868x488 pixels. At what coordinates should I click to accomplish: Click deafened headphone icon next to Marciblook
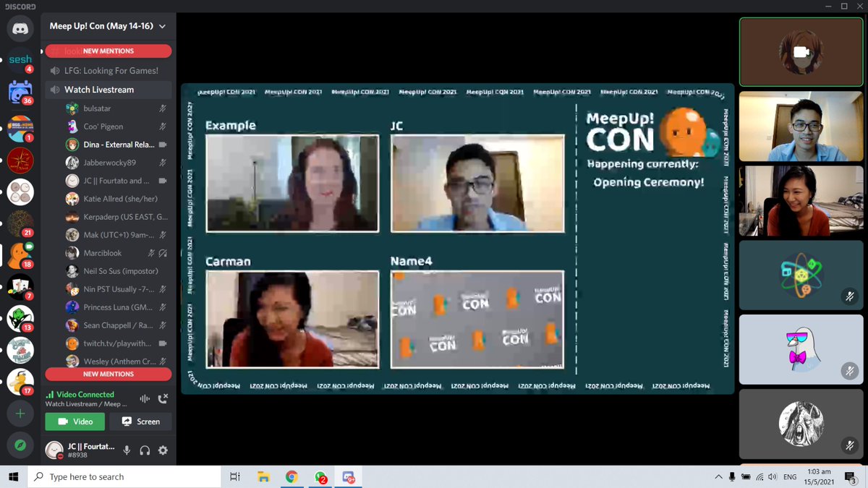click(x=163, y=253)
